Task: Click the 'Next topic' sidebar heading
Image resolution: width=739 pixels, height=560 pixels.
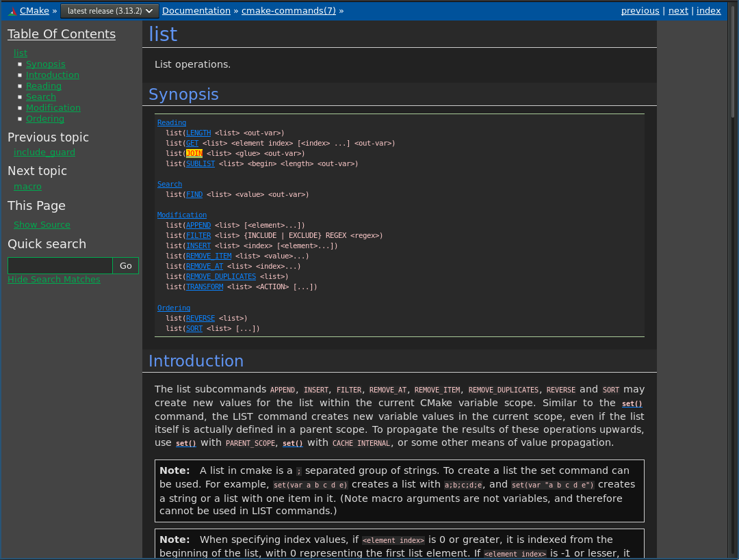Action: tap(37, 171)
